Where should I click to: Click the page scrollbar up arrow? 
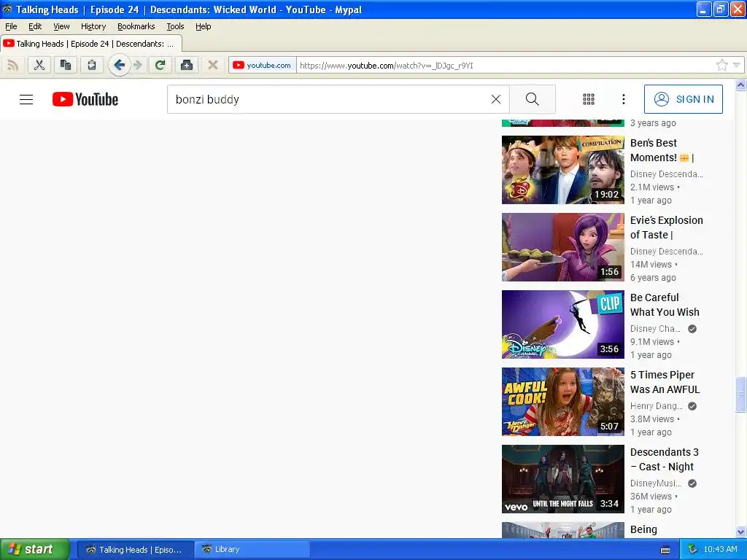[741, 85]
